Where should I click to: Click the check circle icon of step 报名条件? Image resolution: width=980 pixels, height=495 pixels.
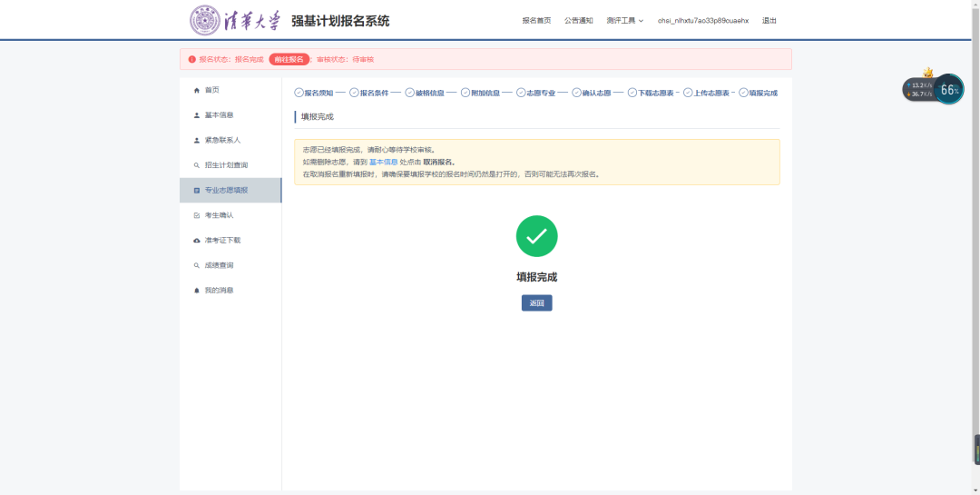point(355,93)
